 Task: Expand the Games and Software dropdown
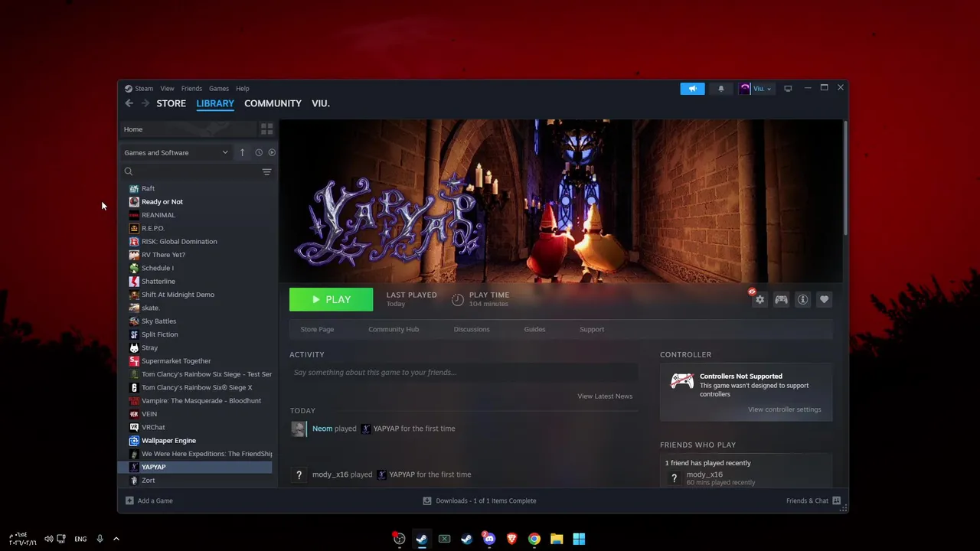(x=176, y=152)
